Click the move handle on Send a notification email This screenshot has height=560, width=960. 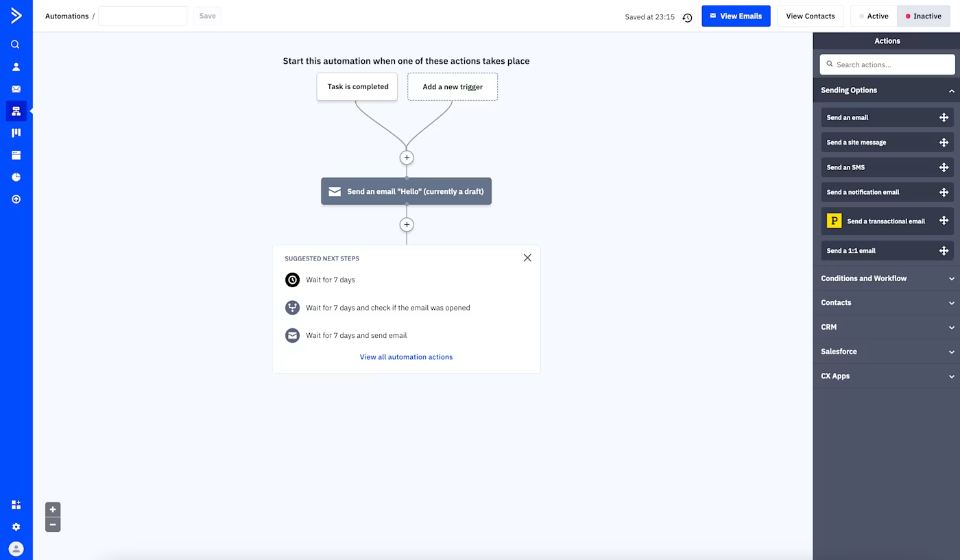click(944, 192)
